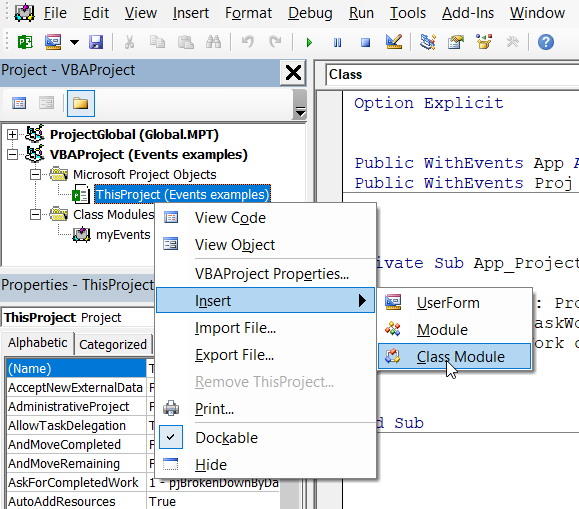
Task: Click the Cut scissors icon
Action: point(129,42)
